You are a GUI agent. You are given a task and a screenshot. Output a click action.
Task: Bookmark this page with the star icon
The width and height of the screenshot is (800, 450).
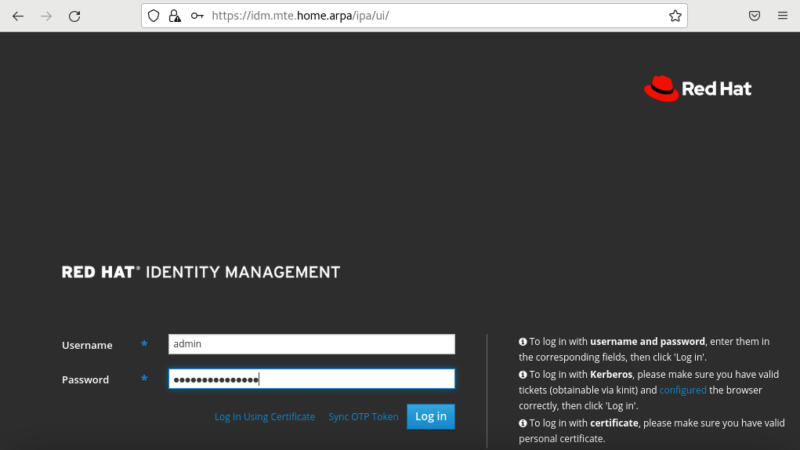pyautogui.click(x=675, y=16)
